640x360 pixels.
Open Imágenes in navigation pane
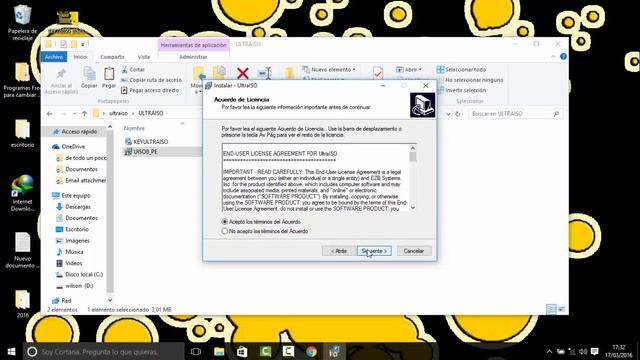point(73,241)
